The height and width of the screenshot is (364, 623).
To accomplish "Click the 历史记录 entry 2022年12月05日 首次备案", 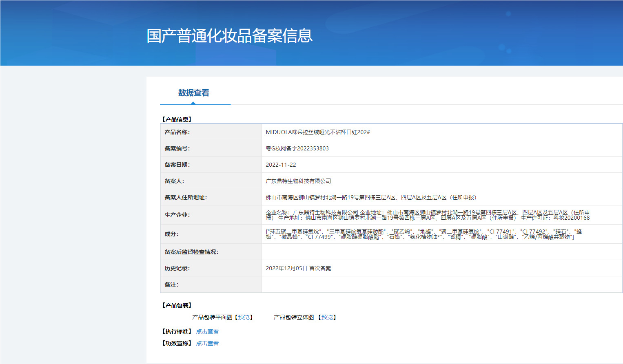I will tap(298, 268).
